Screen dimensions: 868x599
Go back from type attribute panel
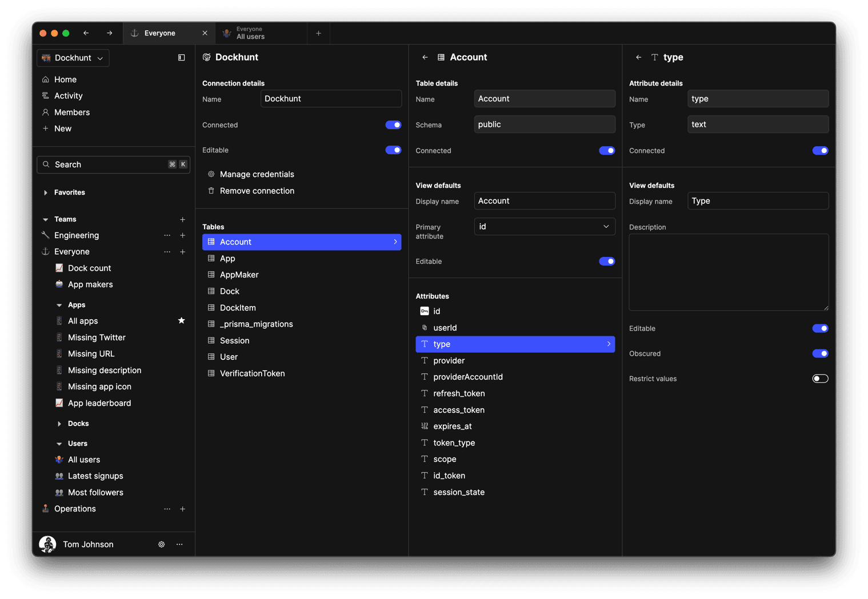pos(638,57)
